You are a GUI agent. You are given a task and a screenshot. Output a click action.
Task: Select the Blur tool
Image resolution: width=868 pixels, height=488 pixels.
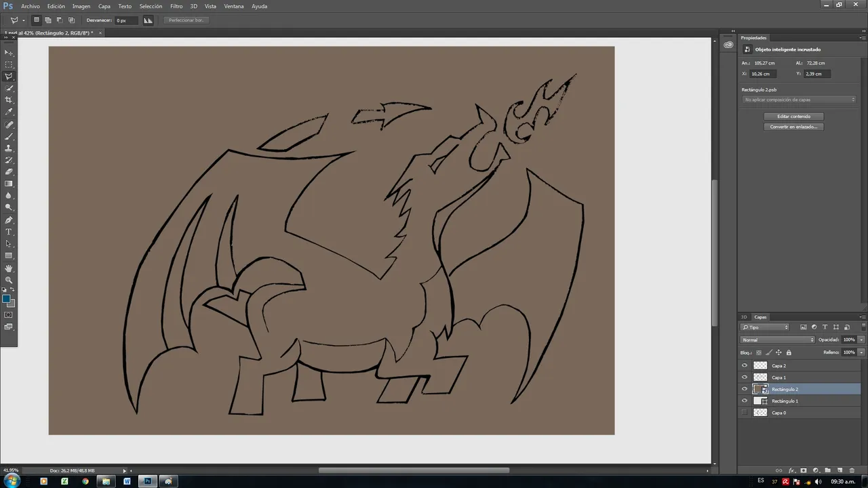click(x=9, y=195)
